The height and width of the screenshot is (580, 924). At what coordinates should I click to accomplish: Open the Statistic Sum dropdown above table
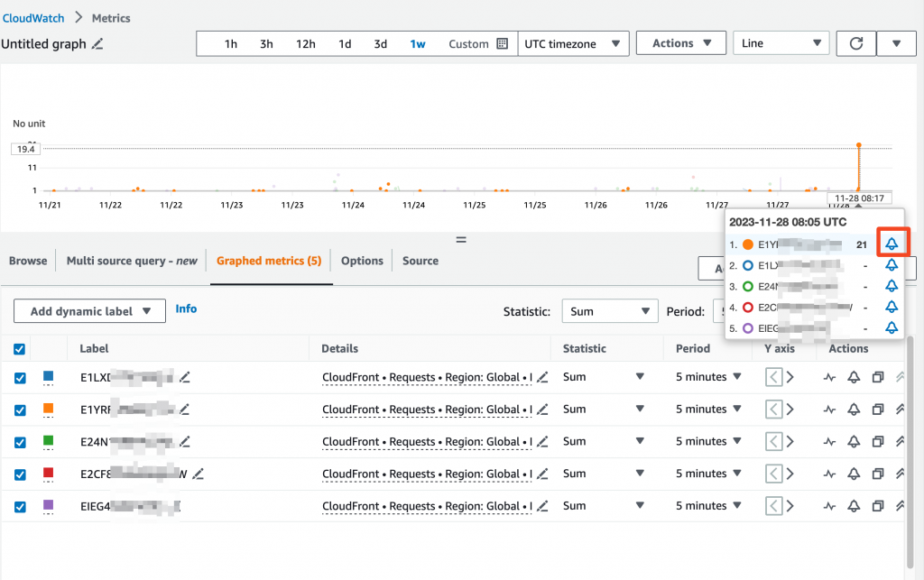610,311
